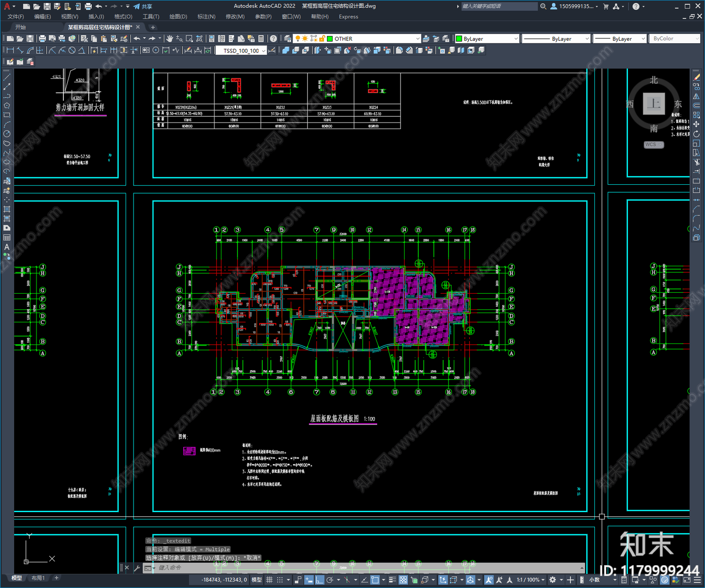Select the Angular dimension tool

82,50
